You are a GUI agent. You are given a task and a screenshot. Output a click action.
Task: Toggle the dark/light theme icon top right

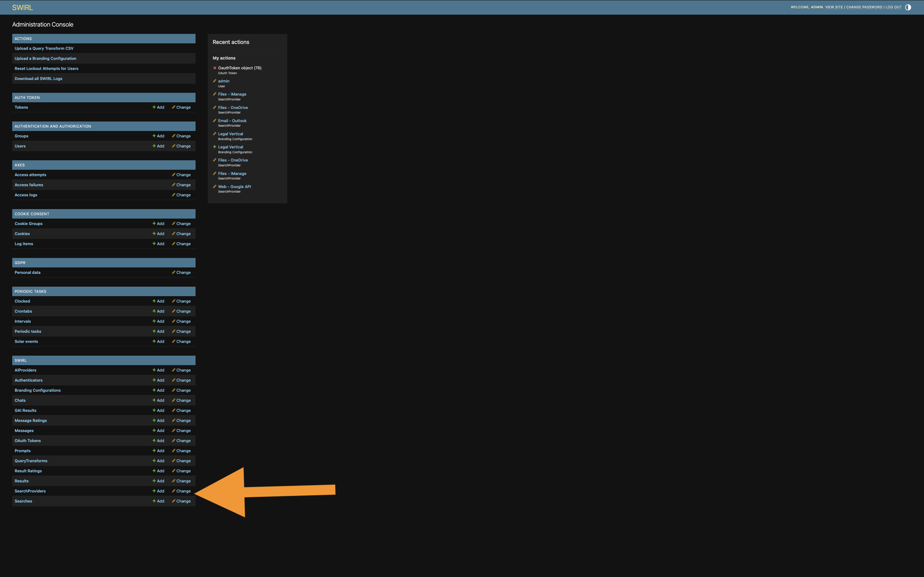(908, 7)
